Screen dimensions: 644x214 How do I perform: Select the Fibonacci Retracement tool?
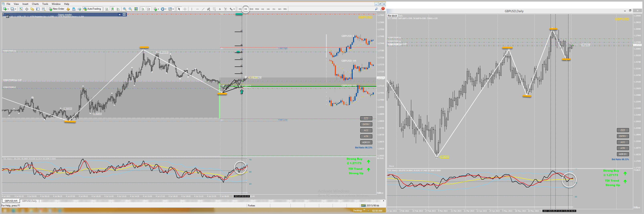pos(214,9)
